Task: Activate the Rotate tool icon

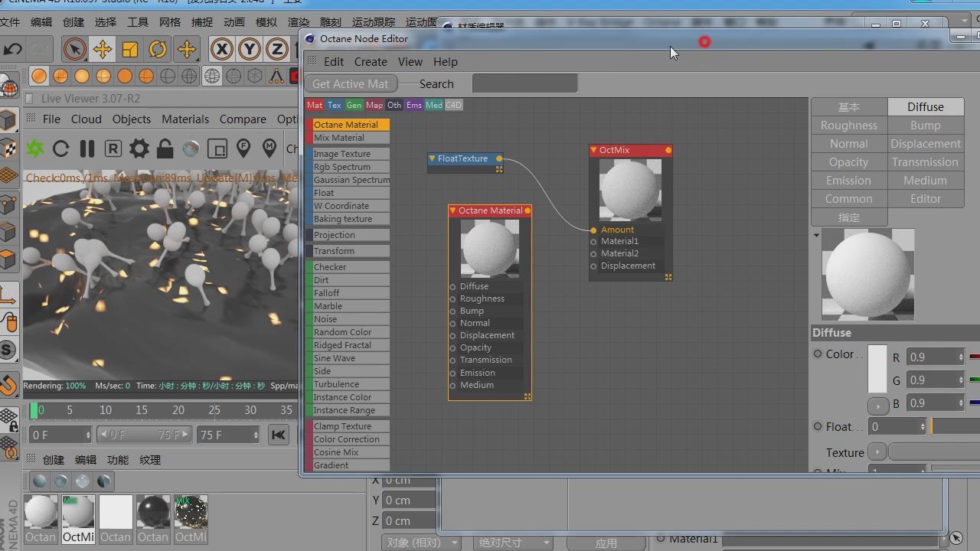Action: point(158,50)
